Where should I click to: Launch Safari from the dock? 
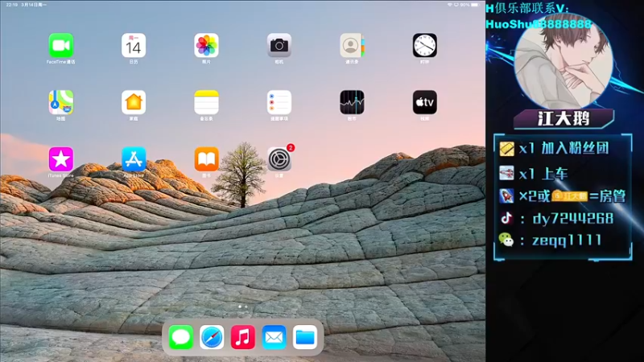tap(212, 337)
